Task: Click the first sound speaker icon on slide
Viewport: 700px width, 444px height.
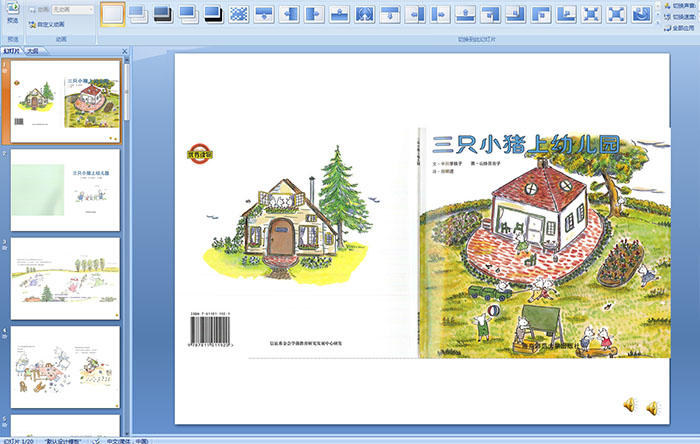Action: pyautogui.click(x=630, y=405)
